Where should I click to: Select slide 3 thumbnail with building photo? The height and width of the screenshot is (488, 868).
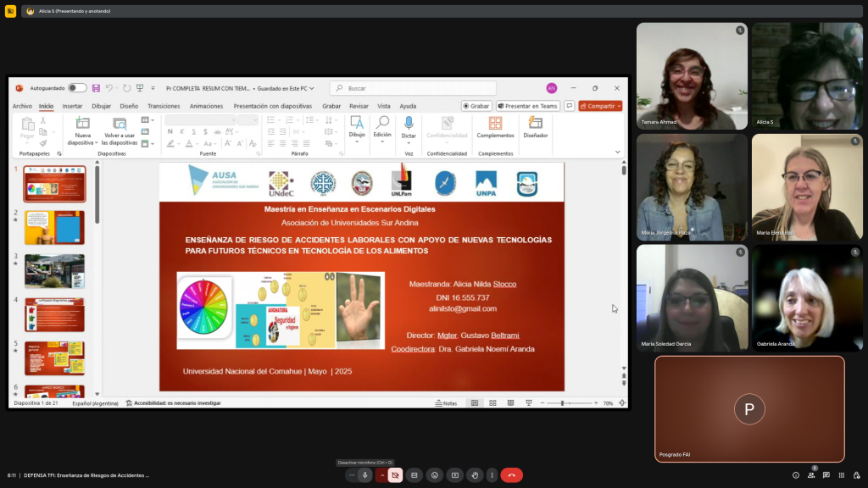[54, 271]
